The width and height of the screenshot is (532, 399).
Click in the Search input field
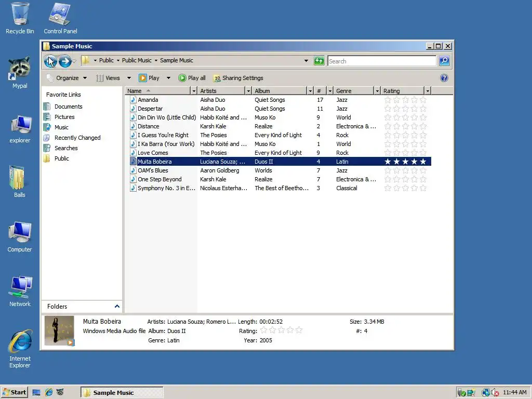pyautogui.click(x=382, y=61)
